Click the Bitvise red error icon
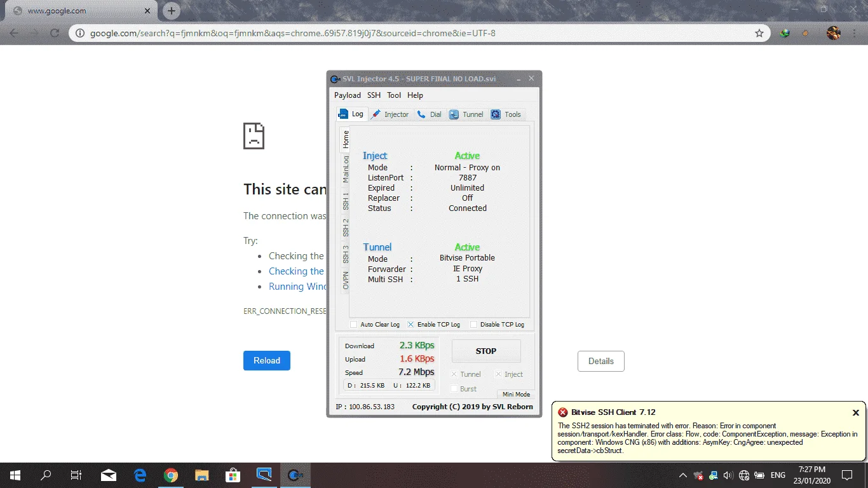Viewport: 868px width, 488px height. pyautogui.click(x=563, y=412)
